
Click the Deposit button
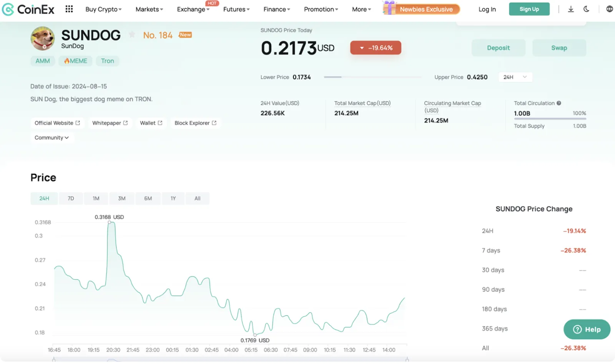[498, 48]
